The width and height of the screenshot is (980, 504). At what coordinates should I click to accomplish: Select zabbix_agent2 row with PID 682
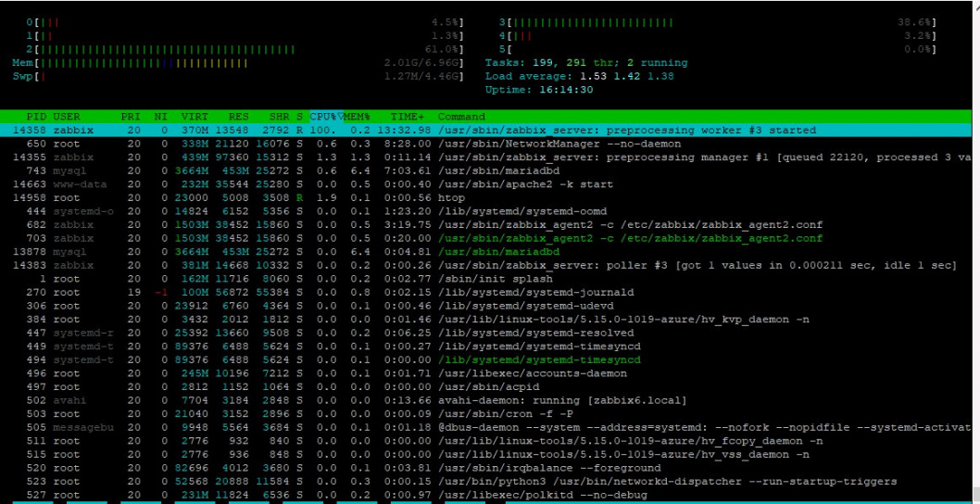pos(486,225)
